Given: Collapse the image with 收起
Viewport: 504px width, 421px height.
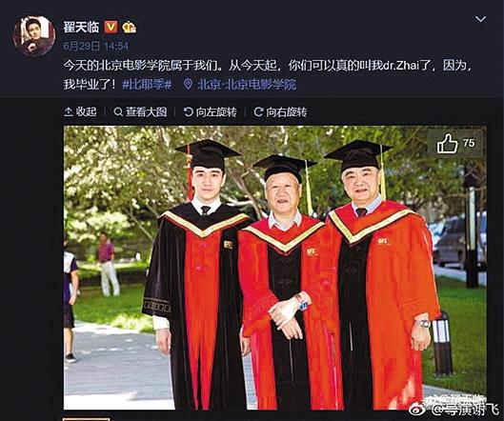Looking at the screenshot, I should click(80, 111).
